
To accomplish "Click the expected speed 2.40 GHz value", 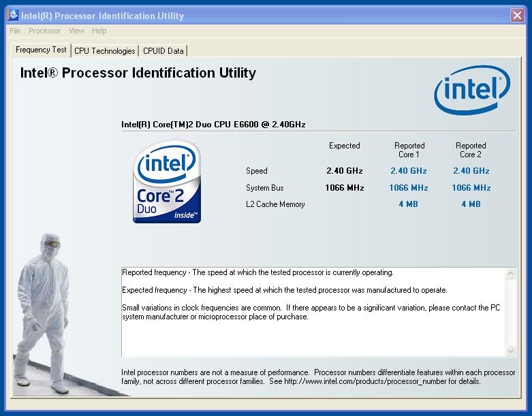I will tap(345, 171).
